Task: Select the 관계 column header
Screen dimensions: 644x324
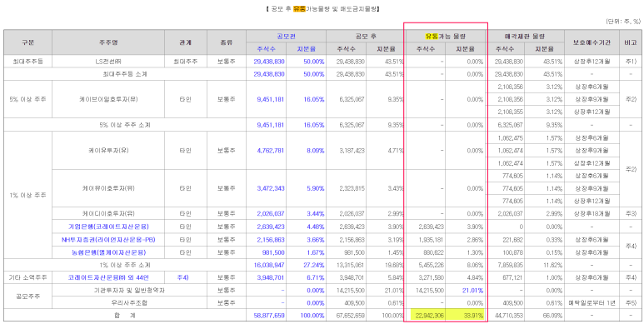Action: click(186, 42)
